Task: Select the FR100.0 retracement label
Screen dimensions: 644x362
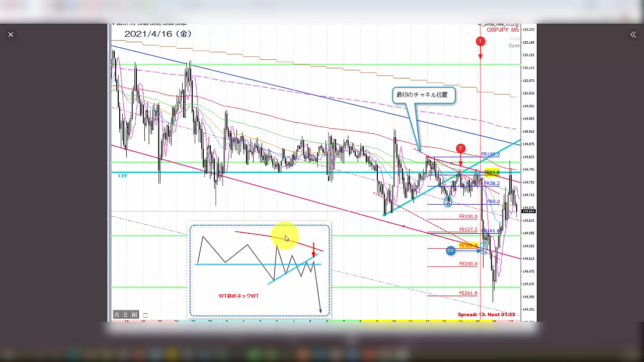Action: pyautogui.click(x=490, y=154)
